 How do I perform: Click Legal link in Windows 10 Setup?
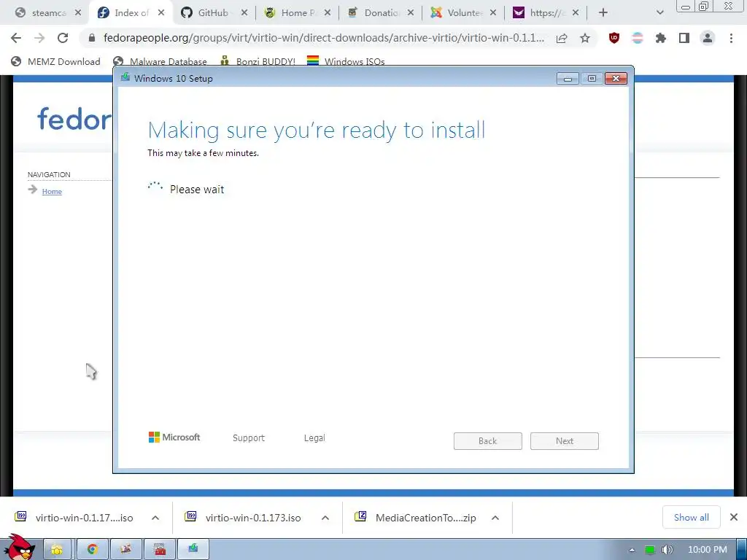tap(314, 438)
